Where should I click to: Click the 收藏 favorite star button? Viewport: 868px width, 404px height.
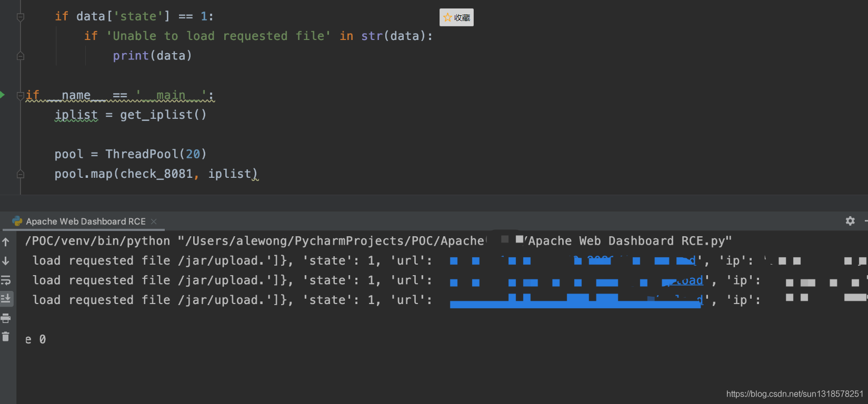click(456, 17)
